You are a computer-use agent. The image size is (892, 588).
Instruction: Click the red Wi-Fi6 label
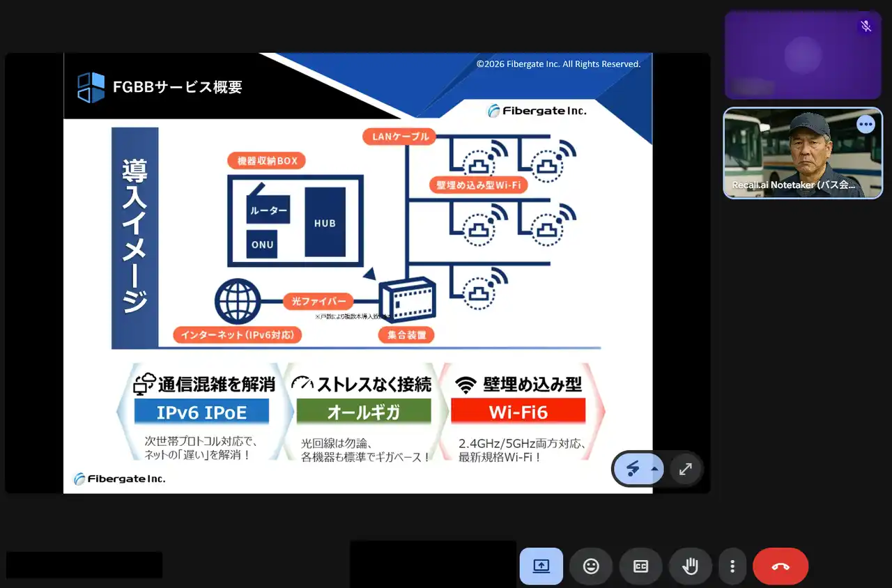pyautogui.click(x=518, y=412)
